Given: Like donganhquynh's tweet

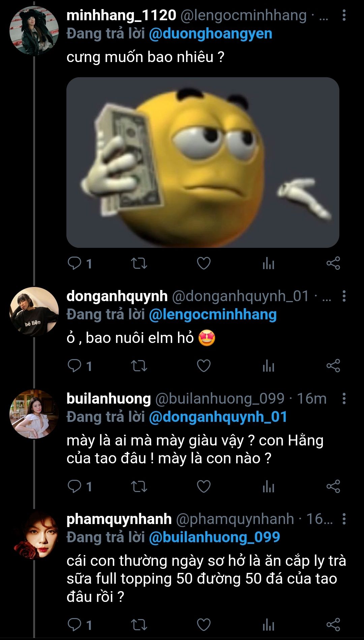Looking at the screenshot, I should pyautogui.click(x=204, y=366).
